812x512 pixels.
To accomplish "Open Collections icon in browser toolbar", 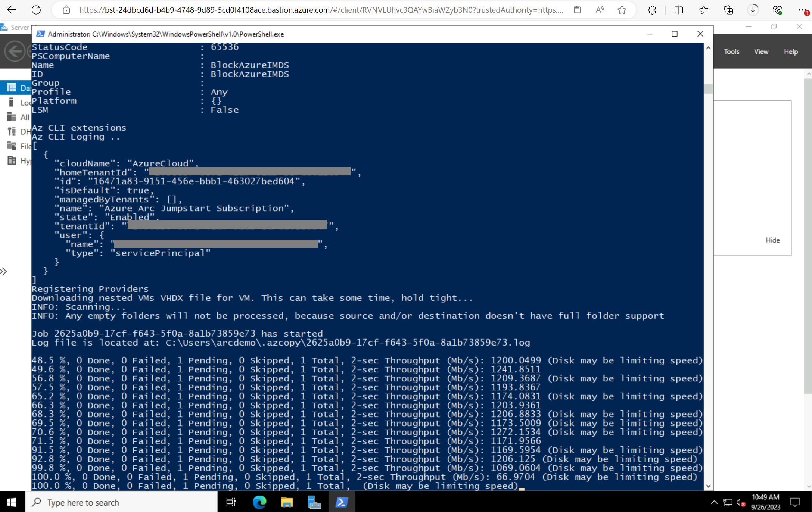I will (728, 10).
